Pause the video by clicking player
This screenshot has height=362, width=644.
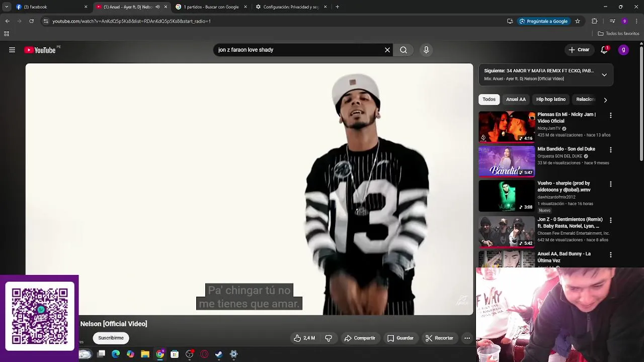[249, 189]
